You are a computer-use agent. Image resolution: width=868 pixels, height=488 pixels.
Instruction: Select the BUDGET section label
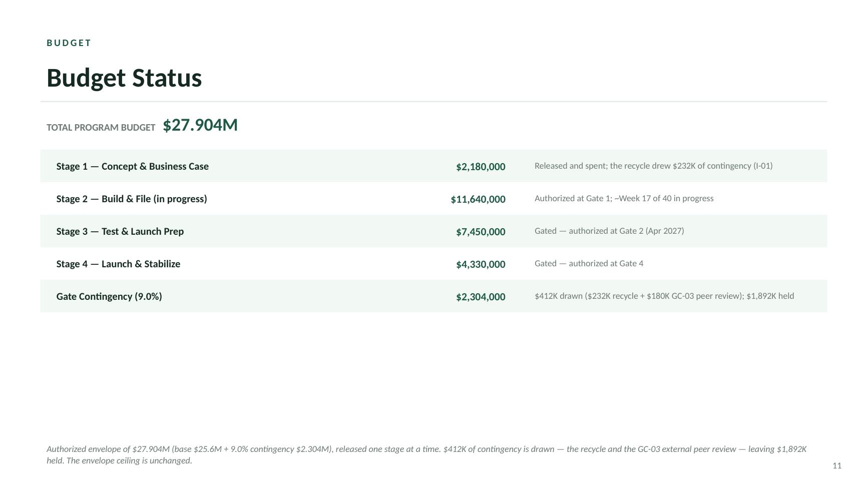(69, 43)
